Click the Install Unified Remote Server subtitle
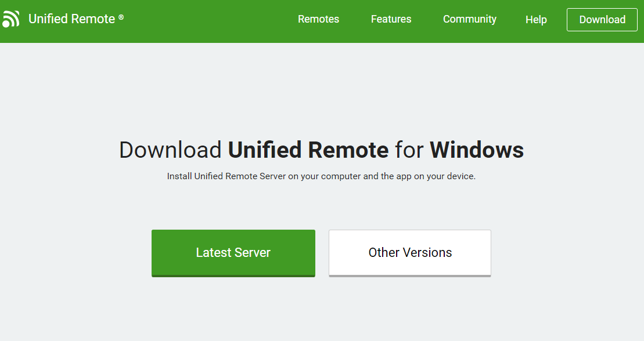The width and height of the screenshot is (644, 341). point(321,176)
